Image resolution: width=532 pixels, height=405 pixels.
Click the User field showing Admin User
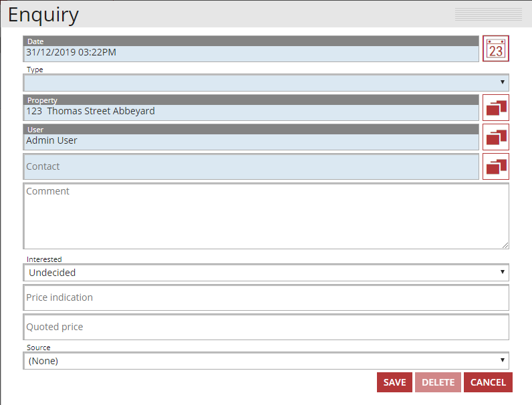click(x=251, y=141)
